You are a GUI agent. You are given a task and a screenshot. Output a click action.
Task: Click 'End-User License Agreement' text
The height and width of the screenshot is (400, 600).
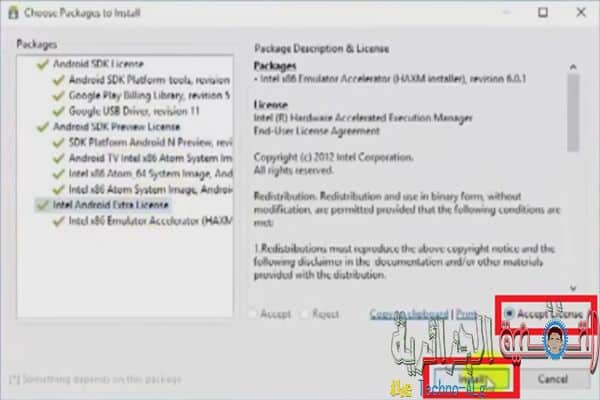317,131
